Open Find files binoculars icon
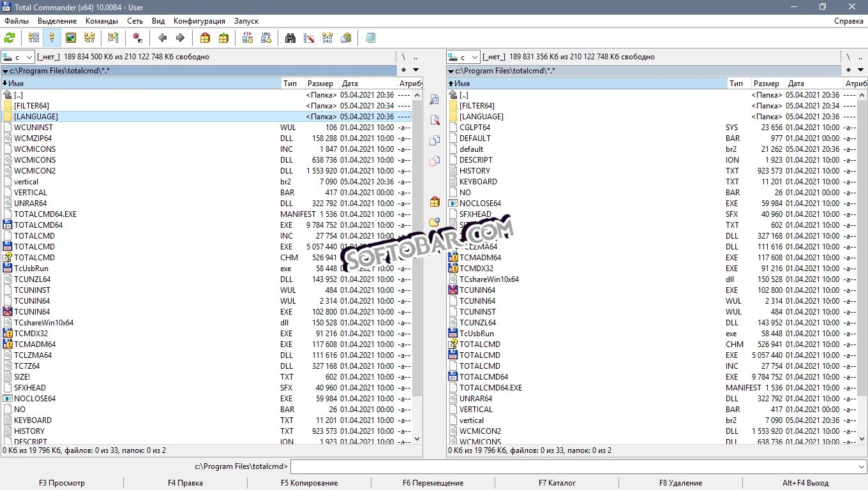The image size is (868, 490). coord(290,38)
